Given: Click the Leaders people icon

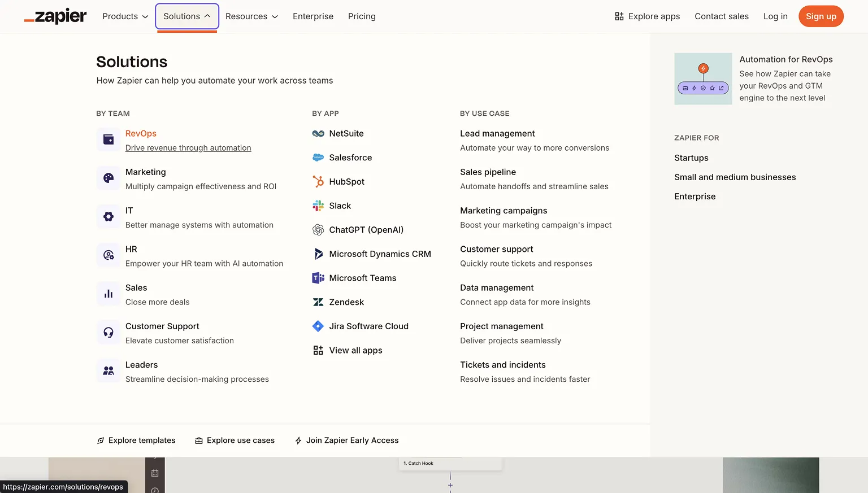Looking at the screenshot, I should pos(108,370).
